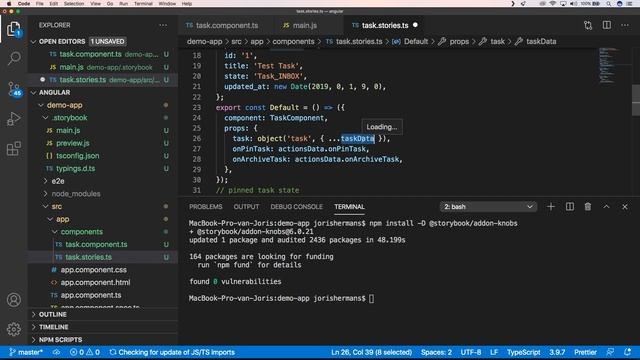
Task: Open the Terminal menu in menu bar
Action: point(143,4)
